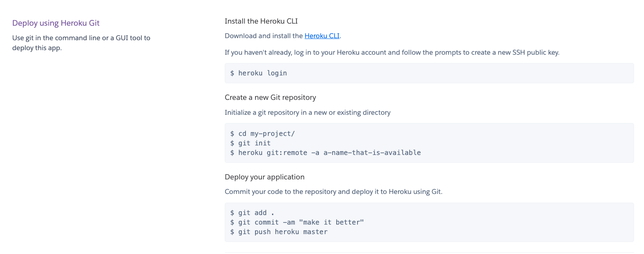
Task: Click the "Download and install the" text
Action: [264, 36]
